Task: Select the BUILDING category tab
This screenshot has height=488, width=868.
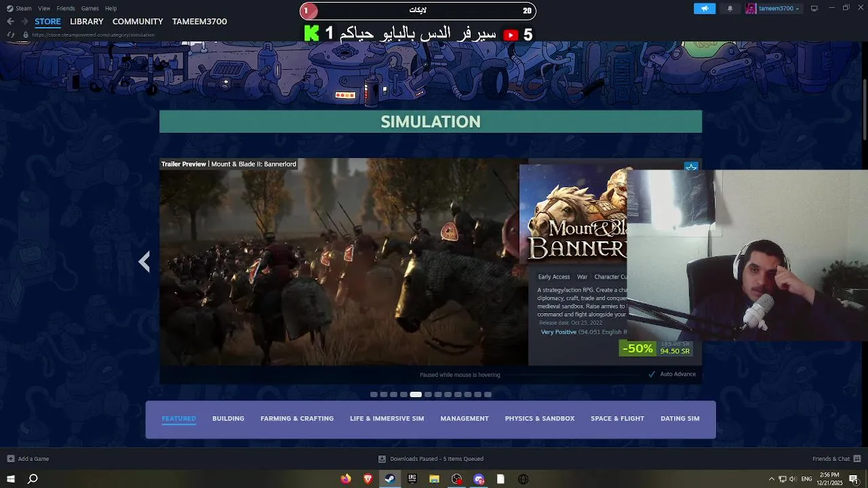Action: pos(228,418)
